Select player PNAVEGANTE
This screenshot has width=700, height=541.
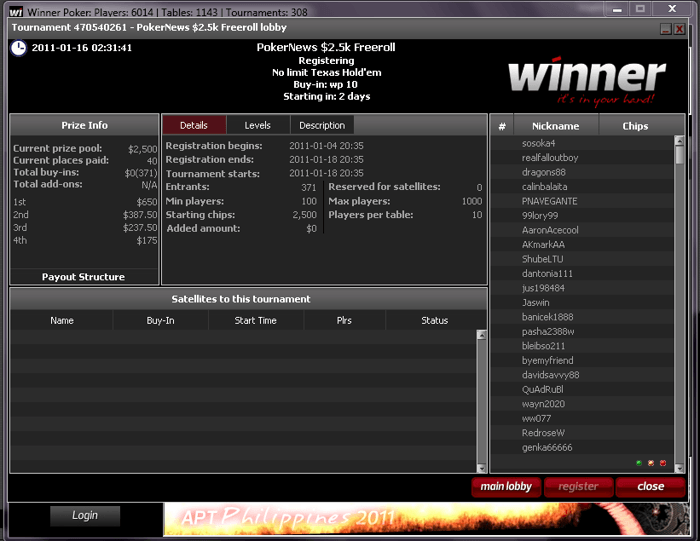(583, 201)
